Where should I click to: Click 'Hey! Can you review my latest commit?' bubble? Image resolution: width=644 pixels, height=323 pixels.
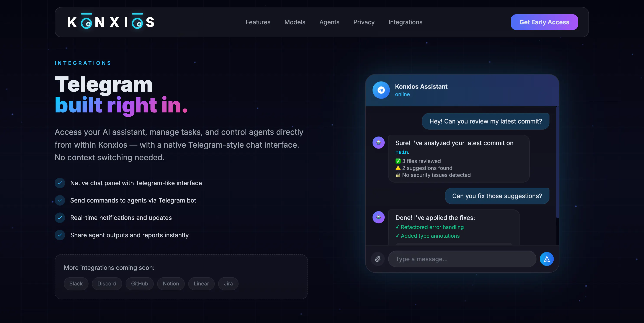pyautogui.click(x=485, y=121)
